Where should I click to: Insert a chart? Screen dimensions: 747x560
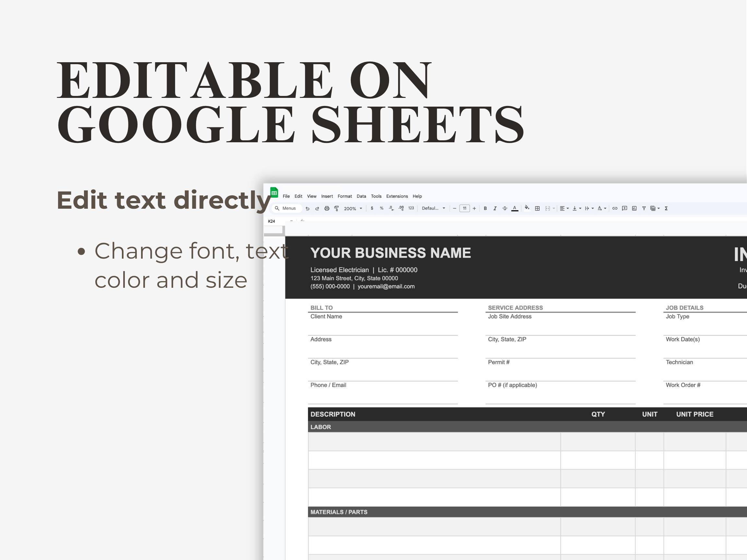pyautogui.click(x=634, y=208)
